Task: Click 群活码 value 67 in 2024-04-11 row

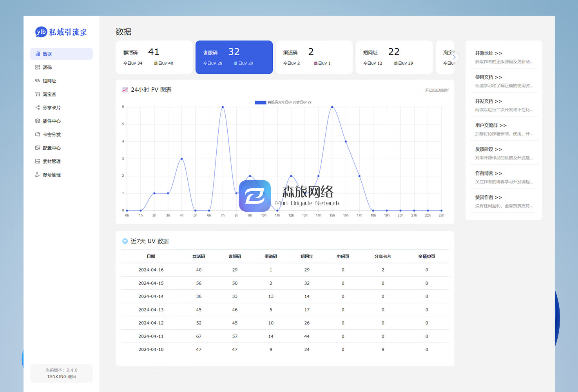Action: 199,336
